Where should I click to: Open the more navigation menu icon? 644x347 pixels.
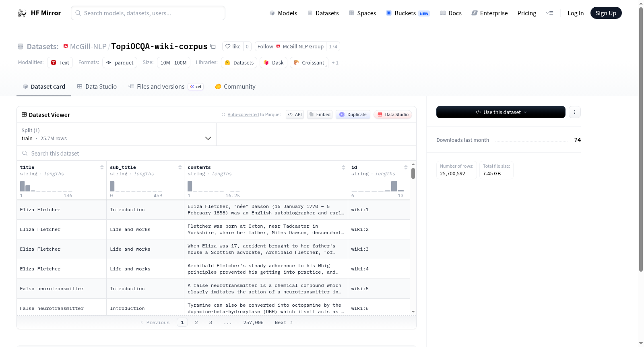[549, 13]
